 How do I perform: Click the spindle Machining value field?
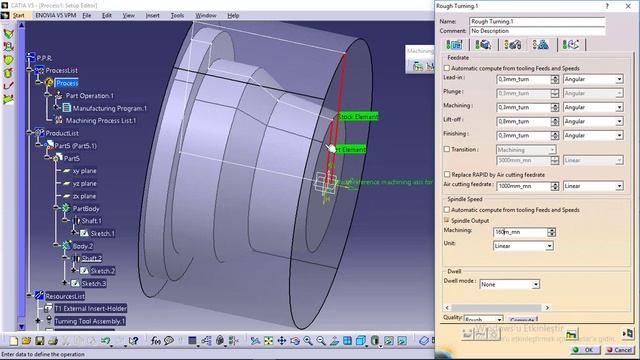coord(520,232)
